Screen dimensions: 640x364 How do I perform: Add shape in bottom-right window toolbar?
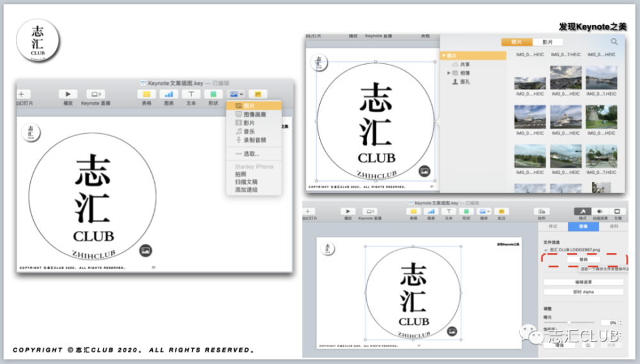[466, 211]
